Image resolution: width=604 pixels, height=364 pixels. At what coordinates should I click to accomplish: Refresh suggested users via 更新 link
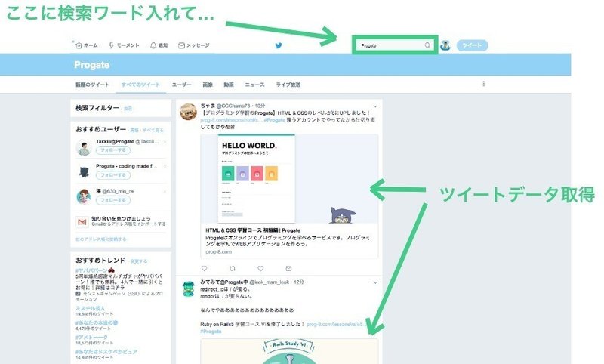[x=134, y=130]
